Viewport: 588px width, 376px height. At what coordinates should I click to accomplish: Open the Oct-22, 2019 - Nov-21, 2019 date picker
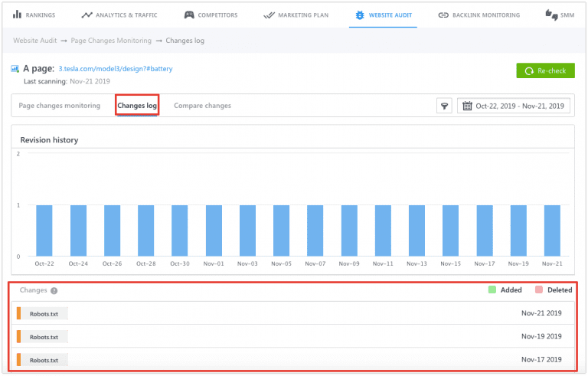coord(514,106)
